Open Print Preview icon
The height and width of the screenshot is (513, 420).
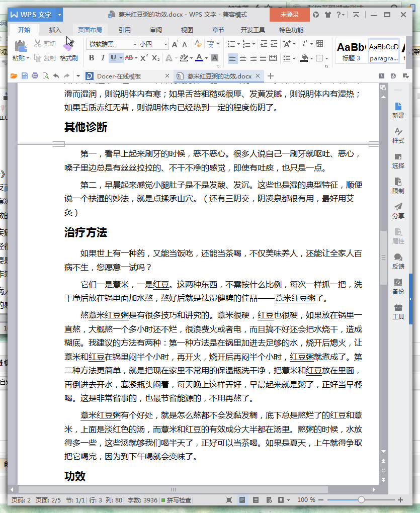[x=45, y=76]
